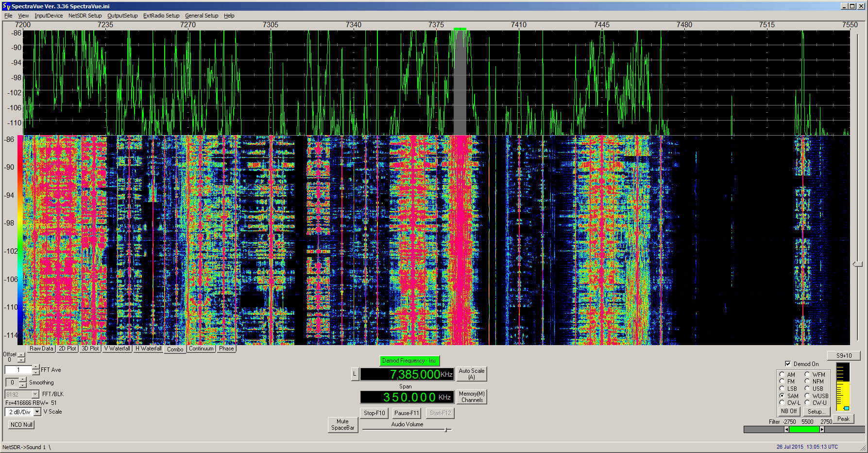Click the 'Fs=416666 RBW= 51' text
This screenshot has height=453, width=868.
click(31, 403)
